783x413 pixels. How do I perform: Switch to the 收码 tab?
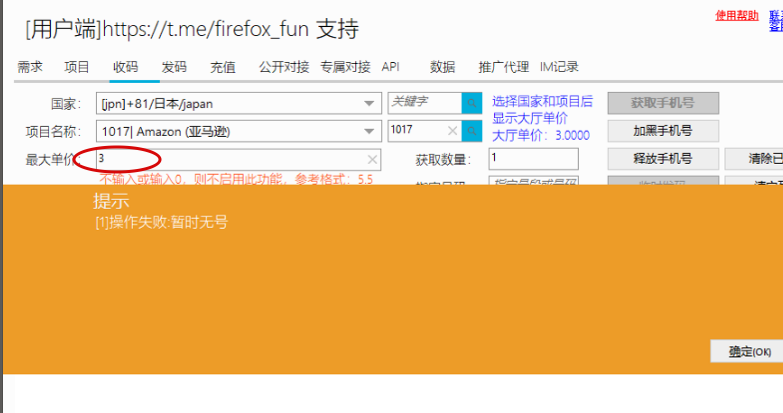click(x=125, y=67)
